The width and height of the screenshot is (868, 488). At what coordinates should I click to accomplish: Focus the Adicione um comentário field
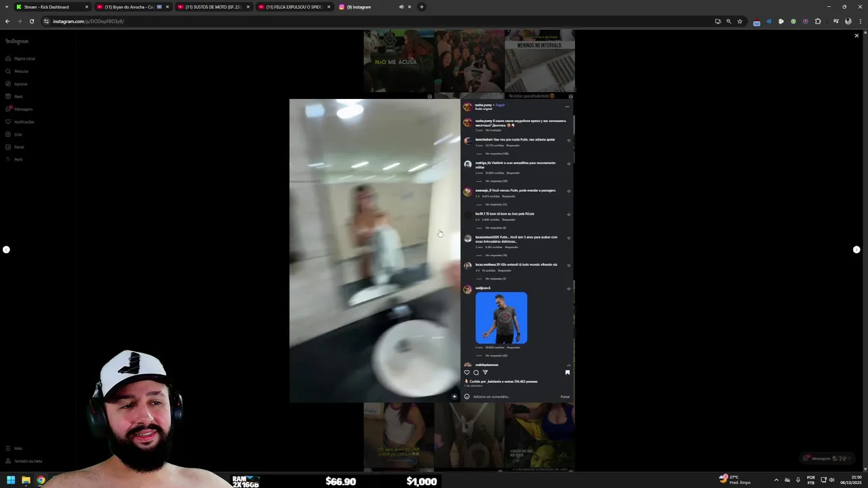coord(515,396)
